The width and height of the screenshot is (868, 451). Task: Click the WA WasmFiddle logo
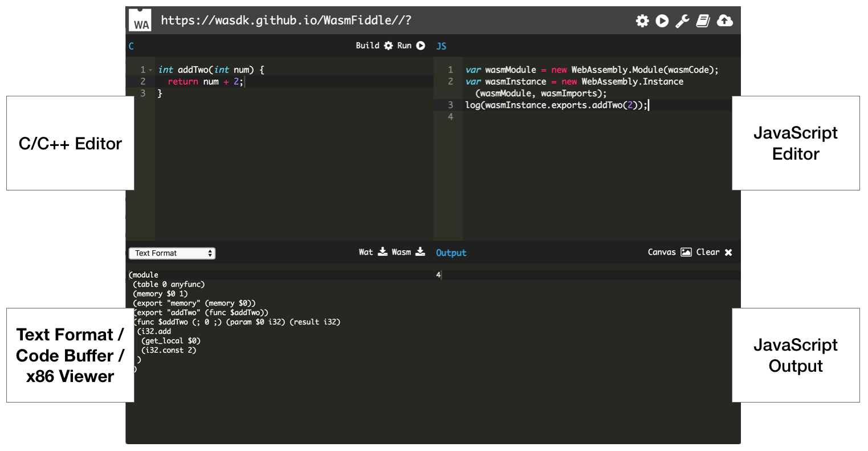(140, 21)
